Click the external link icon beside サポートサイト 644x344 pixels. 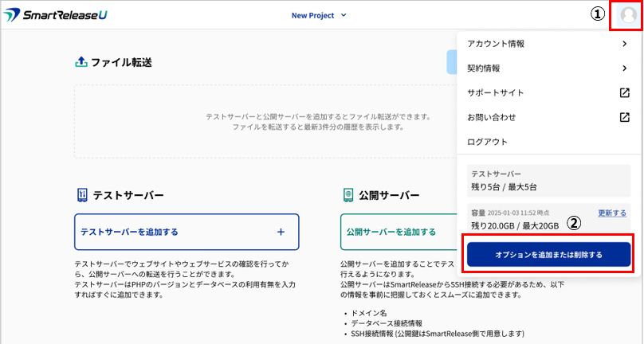[x=625, y=92]
